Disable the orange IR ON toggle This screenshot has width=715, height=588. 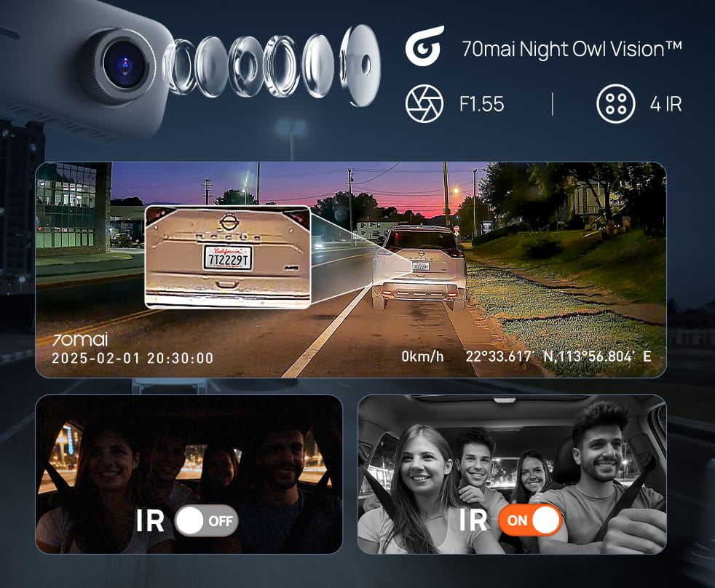(x=530, y=521)
